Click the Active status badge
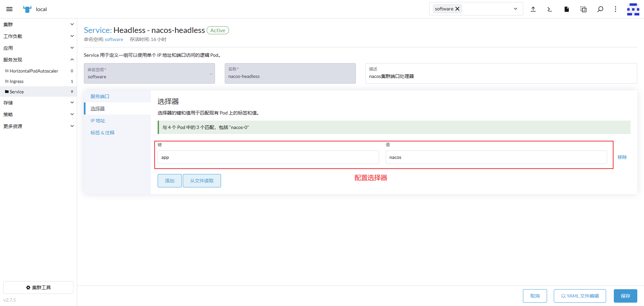The image size is (644, 306). pyautogui.click(x=218, y=30)
